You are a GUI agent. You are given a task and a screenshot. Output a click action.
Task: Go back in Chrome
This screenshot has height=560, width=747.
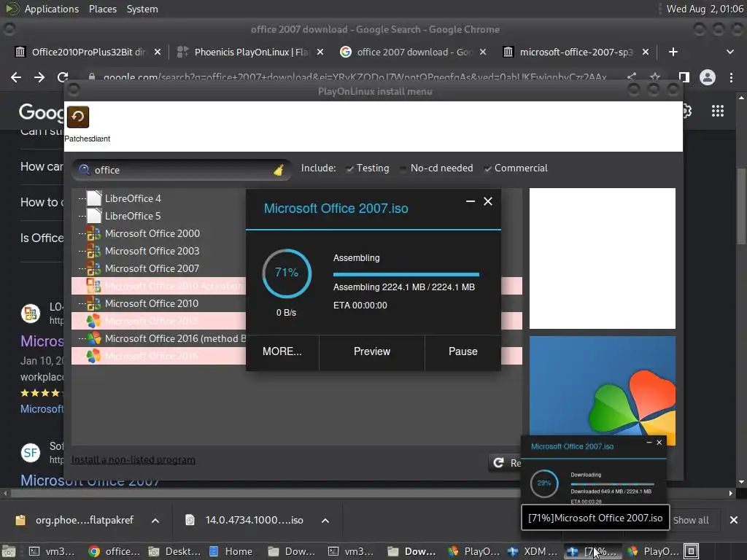tap(16, 77)
